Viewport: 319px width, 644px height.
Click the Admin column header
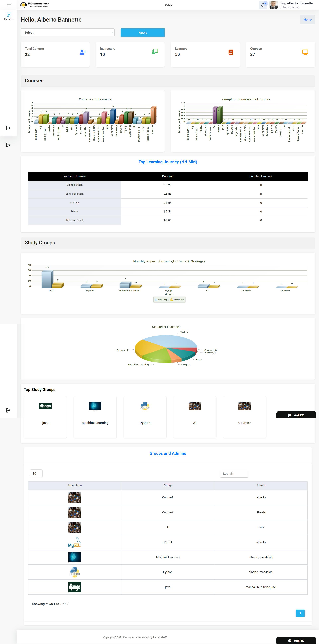tap(261, 485)
